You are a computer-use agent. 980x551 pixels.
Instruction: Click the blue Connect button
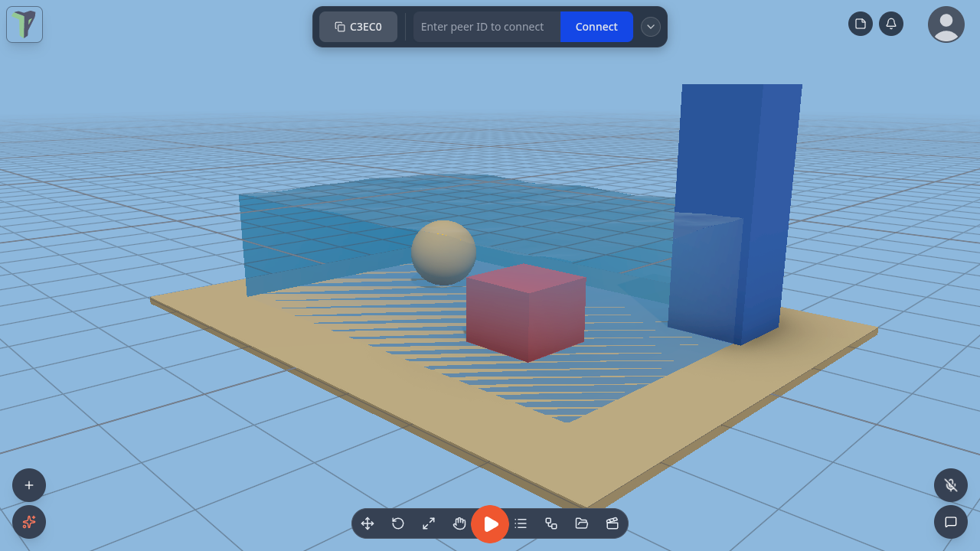(x=596, y=27)
